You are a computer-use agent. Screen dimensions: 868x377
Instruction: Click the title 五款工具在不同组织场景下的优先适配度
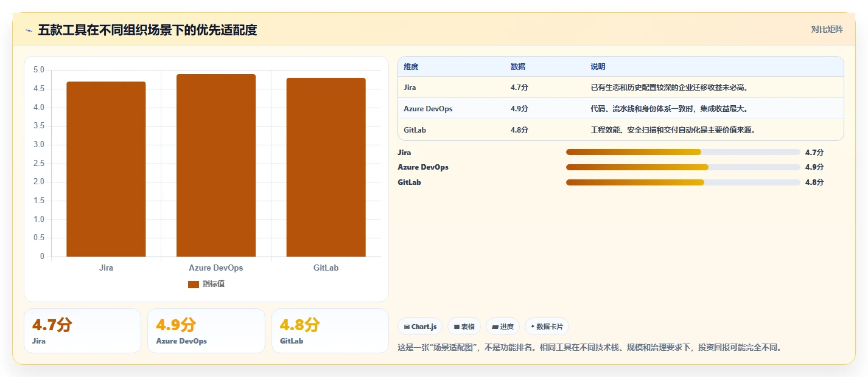[147, 30]
